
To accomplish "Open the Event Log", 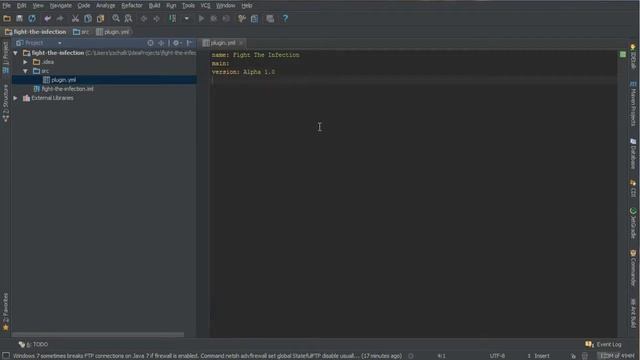I will (x=604, y=344).
